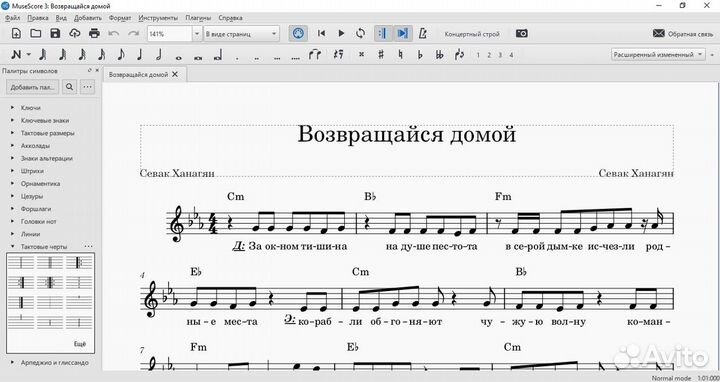Image resolution: width=720 pixels, height=382 pixels.
Task: Start score playback with the play button
Action: click(x=341, y=34)
